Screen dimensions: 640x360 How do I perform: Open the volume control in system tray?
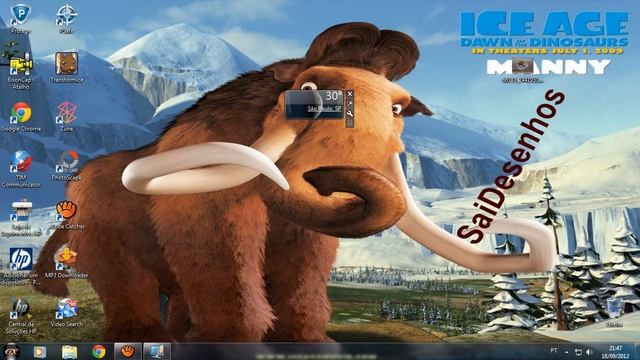pos(589,351)
